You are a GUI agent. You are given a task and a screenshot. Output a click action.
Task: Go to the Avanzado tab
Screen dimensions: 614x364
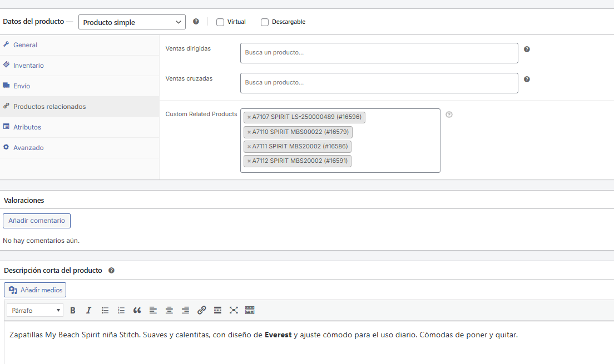click(28, 148)
